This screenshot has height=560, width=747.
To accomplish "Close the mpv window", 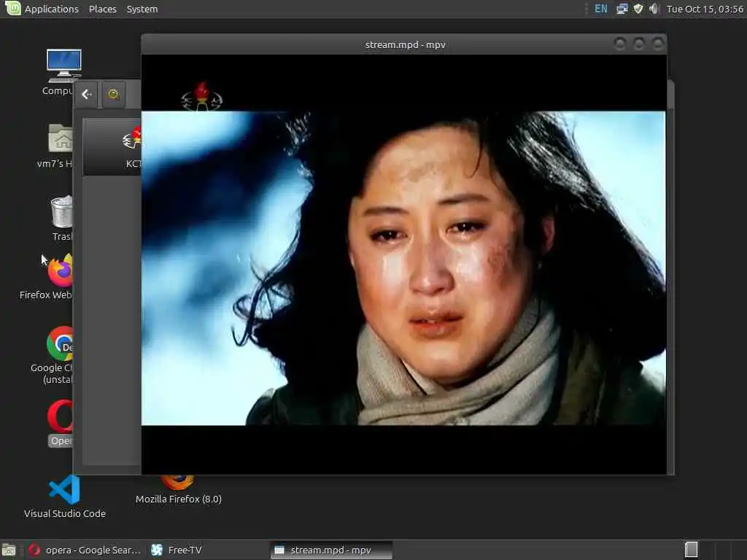I will [x=658, y=44].
